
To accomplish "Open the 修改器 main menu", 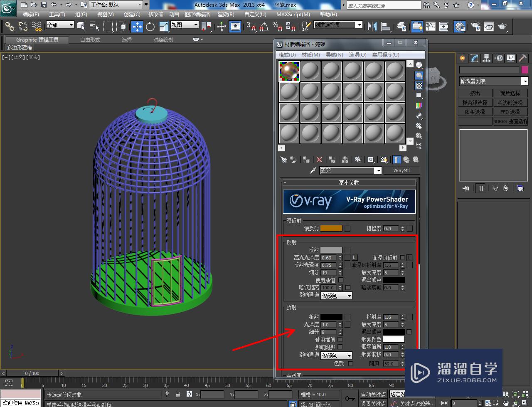I will [156, 14].
